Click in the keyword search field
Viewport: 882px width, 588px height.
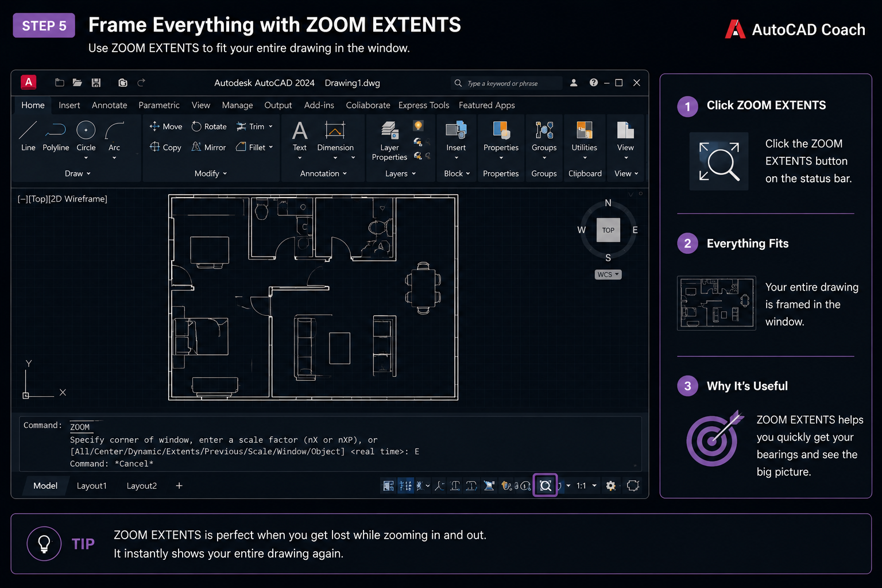507,83
